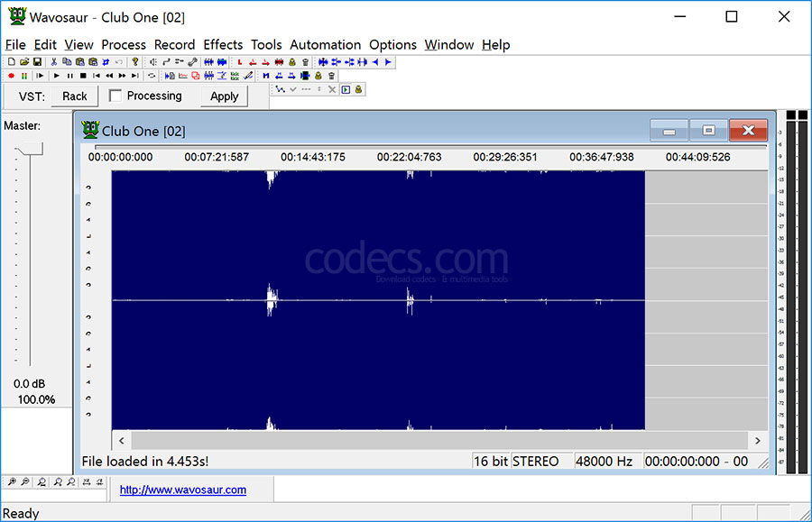Click the New file icon in toolbar
Image resolution: width=812 pixels, height=522 pixels.
pos(12,61)
